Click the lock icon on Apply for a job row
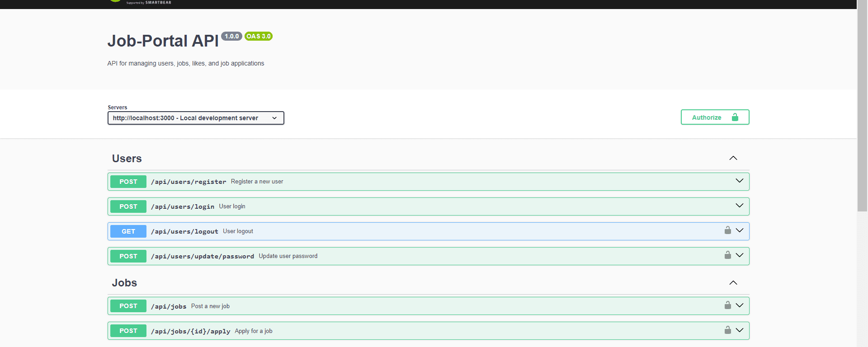 728,330
